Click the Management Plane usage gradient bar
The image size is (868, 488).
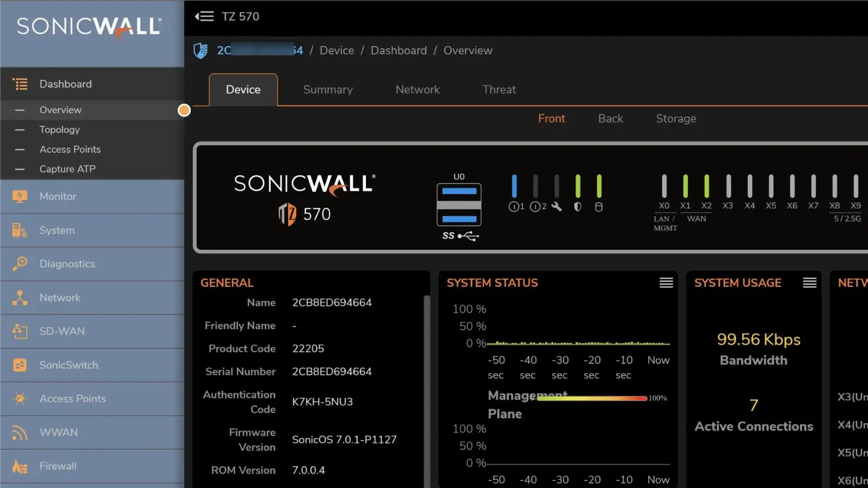[x=592, y=398]
